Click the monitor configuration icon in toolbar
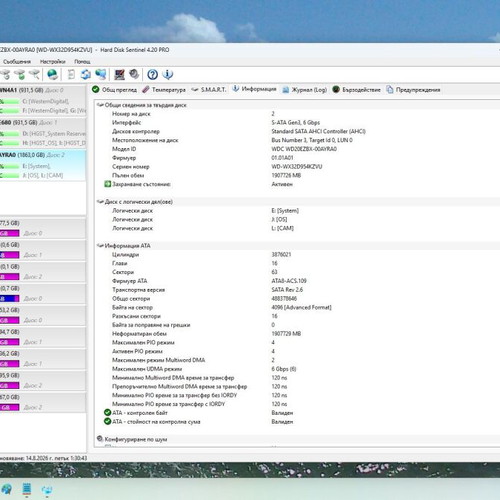 [119, 74]
